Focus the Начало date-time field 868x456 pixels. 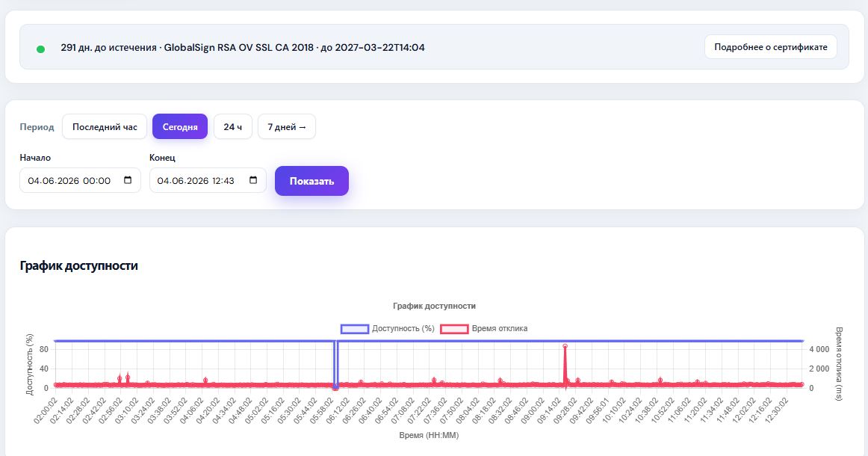coord(80,181)
